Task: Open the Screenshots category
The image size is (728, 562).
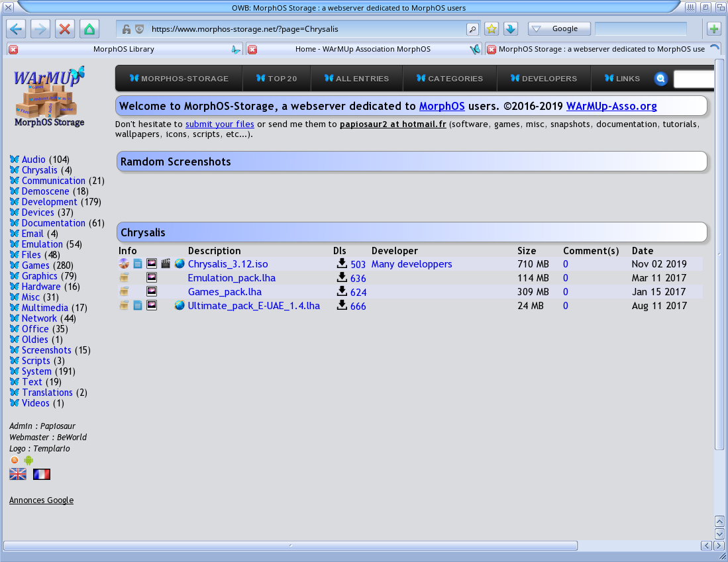Action: pyautogui.click(x=46, y=350)
